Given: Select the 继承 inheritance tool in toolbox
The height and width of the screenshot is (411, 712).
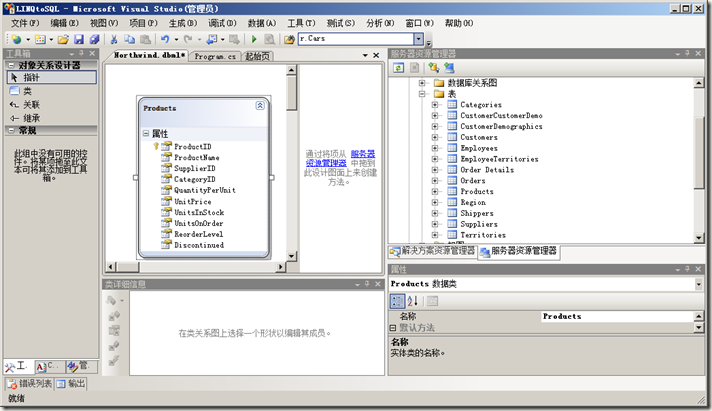Looking at the screenshot, I should (52, 118).
